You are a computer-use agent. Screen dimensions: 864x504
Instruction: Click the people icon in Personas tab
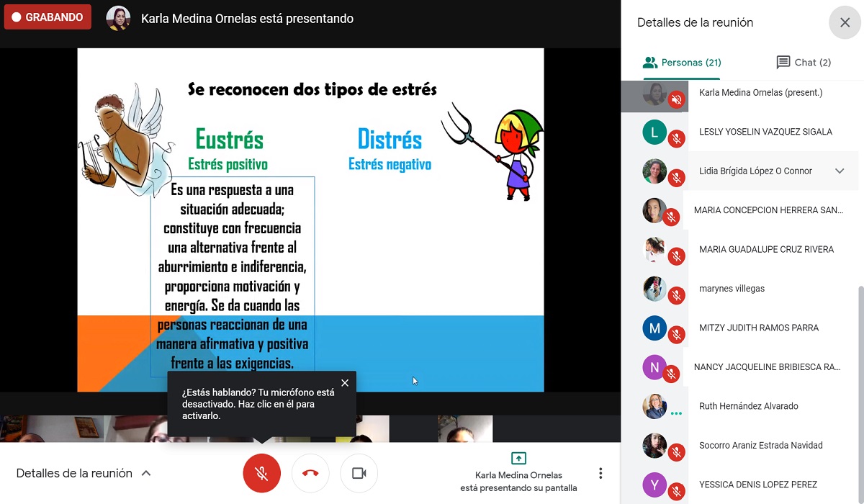[651, 63]
